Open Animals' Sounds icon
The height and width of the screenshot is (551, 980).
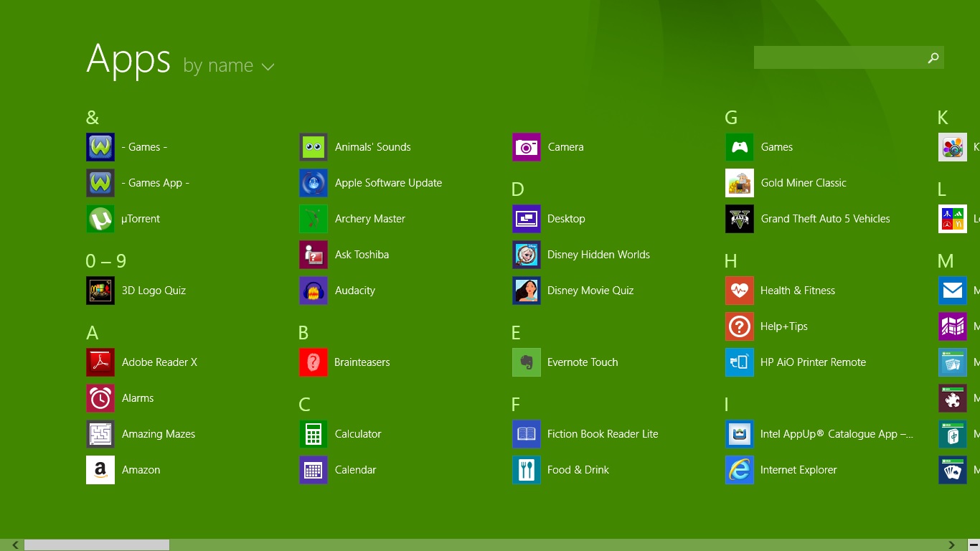[x=314, y=147]
